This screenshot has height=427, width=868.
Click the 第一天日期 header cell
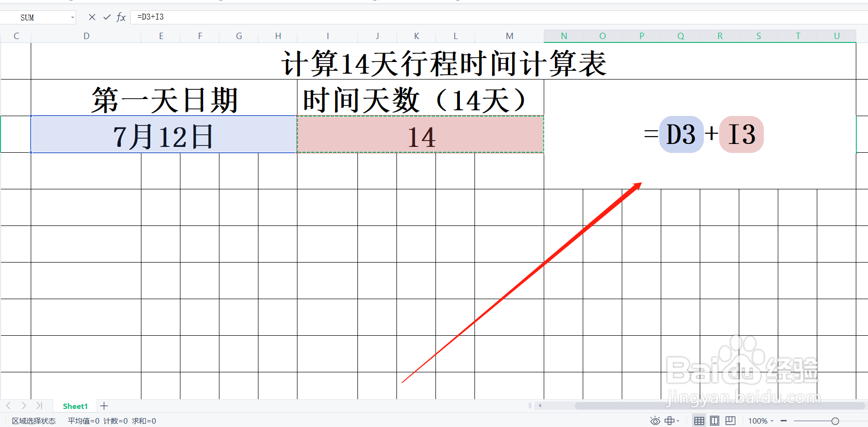tap(164, 98)
